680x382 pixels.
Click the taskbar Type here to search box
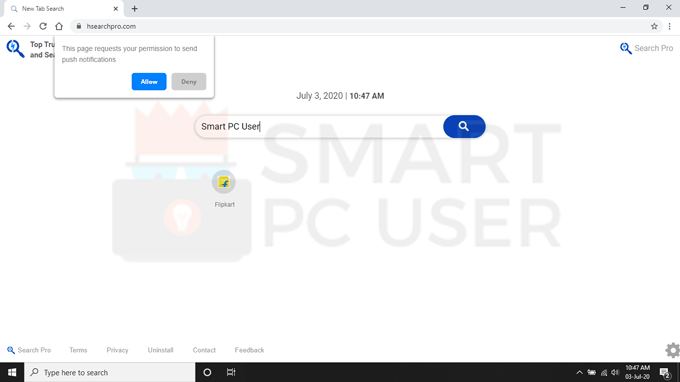(110, 372)
